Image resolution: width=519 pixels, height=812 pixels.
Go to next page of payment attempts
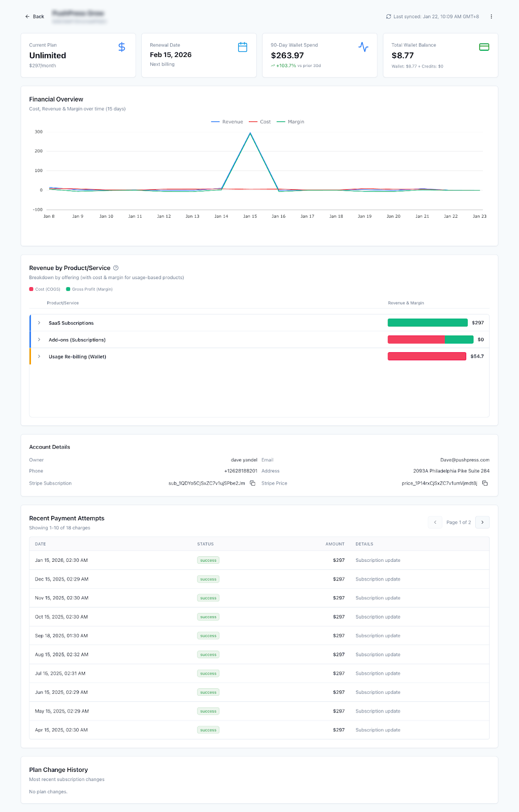(482, 522)
